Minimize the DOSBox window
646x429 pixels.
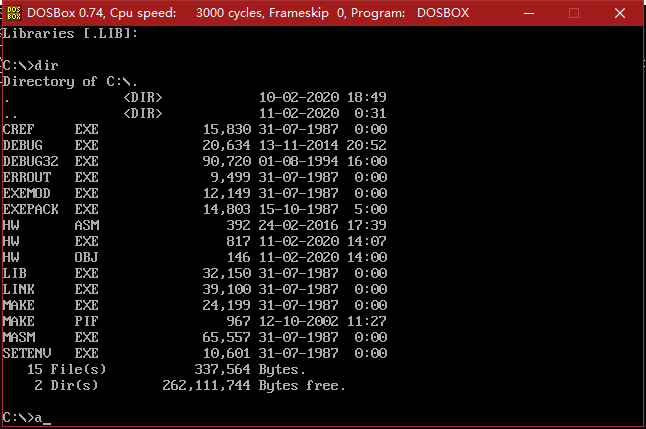point(527,13)
